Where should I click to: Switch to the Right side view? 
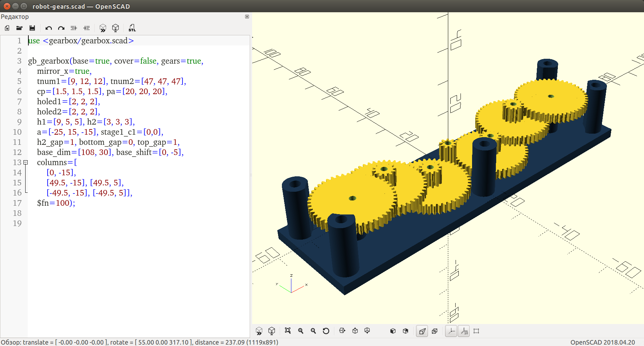coord(342,331)
